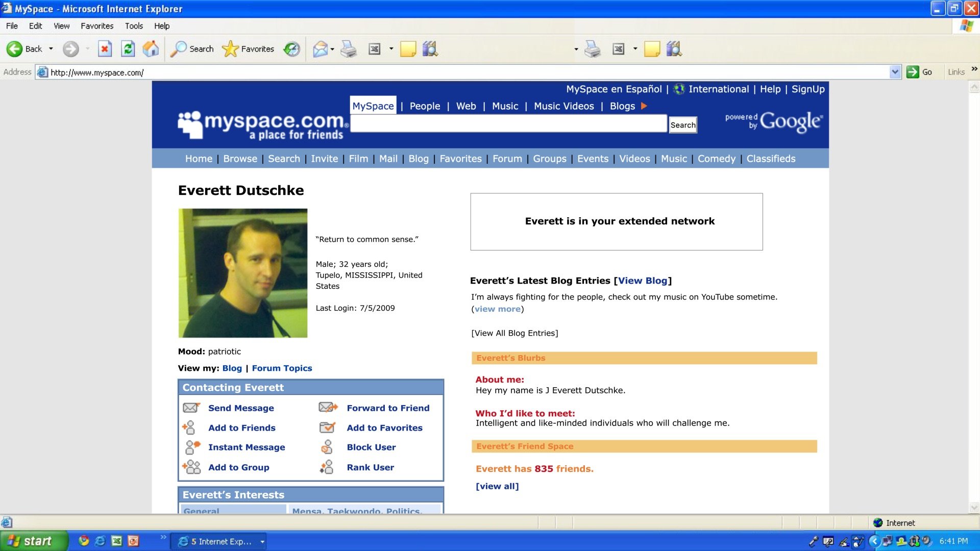Click the icon beside Rank User

(x=327, y=467)
